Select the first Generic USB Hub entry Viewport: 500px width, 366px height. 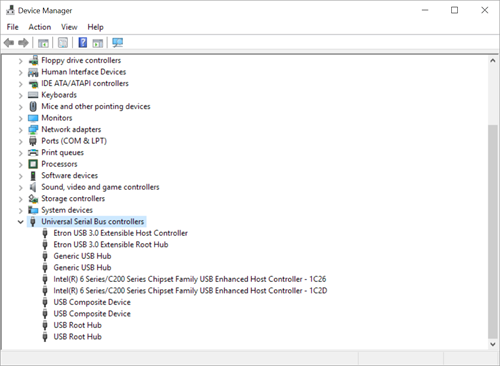(82, 256)
